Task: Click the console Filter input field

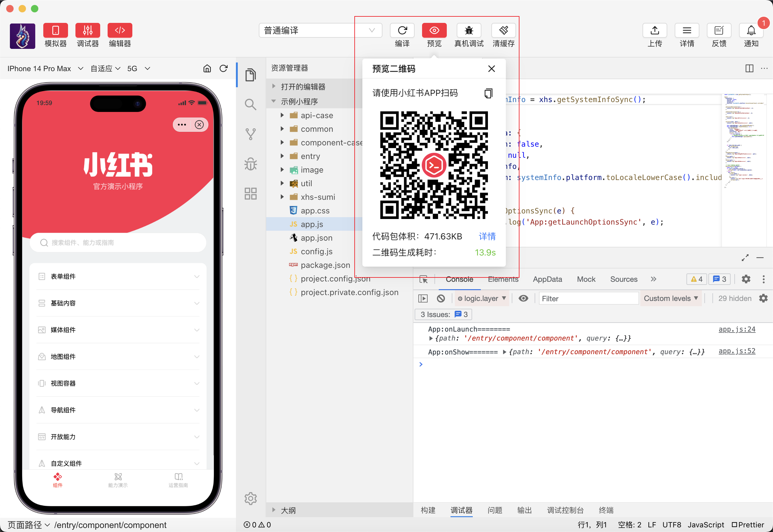Action: pyautogui.click(x=589, y=299)
